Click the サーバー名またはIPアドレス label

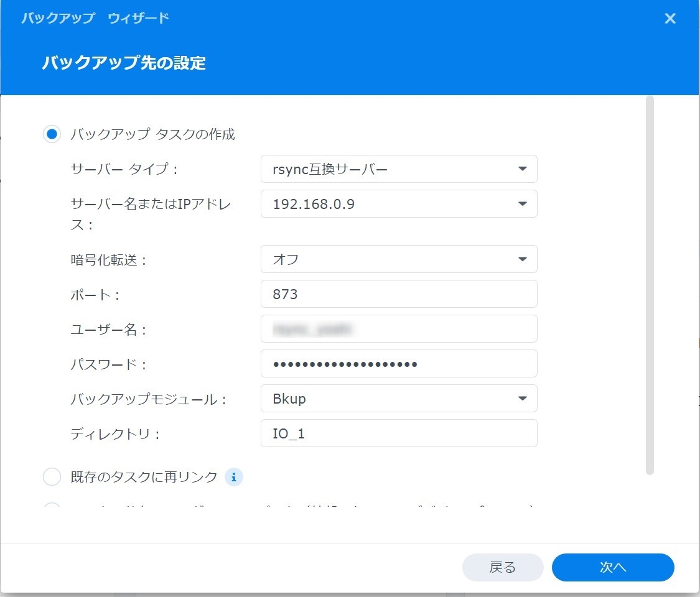coord(151,205)
